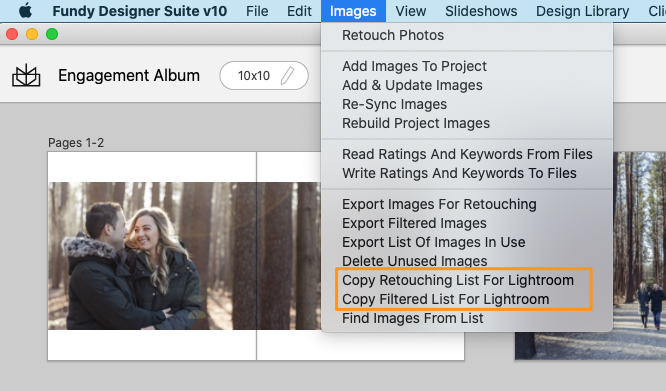666x391 pixels.
Task: Choose Retouch Photos
Action: (467, 35)
